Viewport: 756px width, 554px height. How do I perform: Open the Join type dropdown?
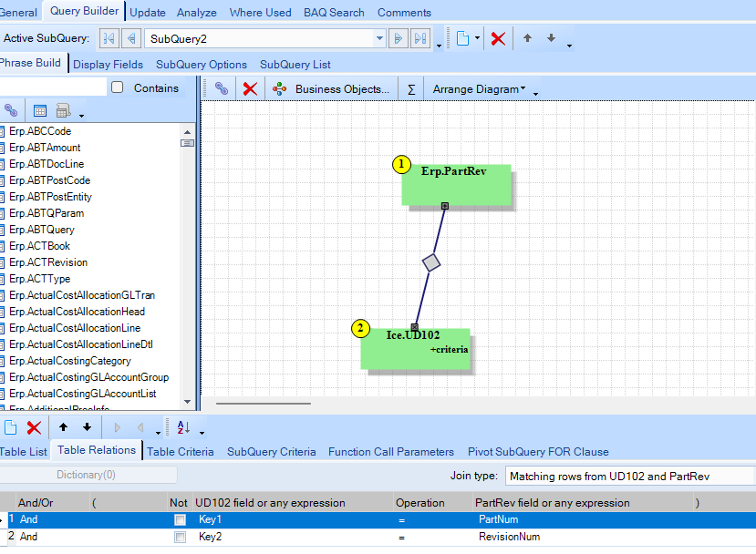coord(629,476)
